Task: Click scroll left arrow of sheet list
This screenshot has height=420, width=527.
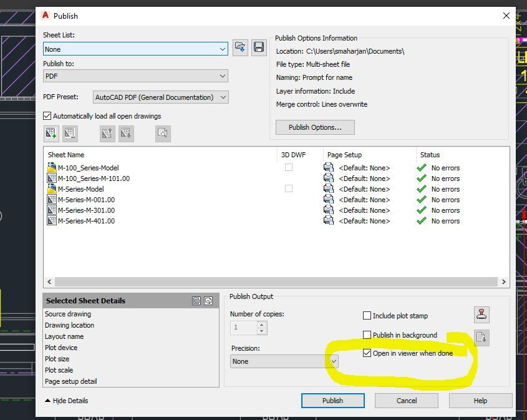Action: pyautogui.click(x=49, y=281)
